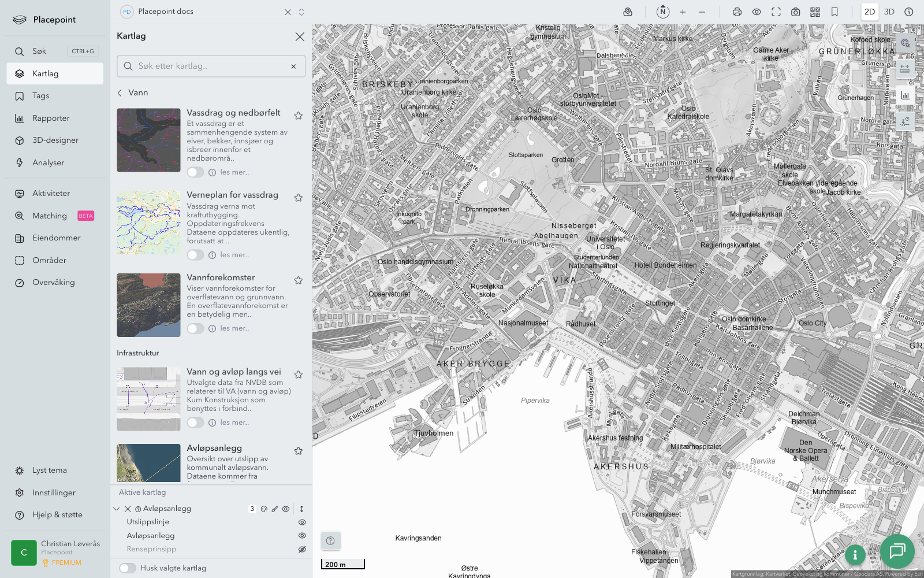Click the Avløpsanlegg layer order arrows

point(301,509)
